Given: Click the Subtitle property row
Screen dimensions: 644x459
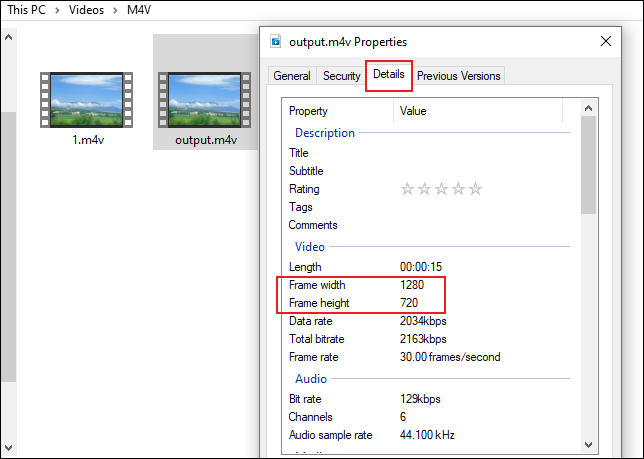Looking at the screenshot, I should [x=429, y=171].
